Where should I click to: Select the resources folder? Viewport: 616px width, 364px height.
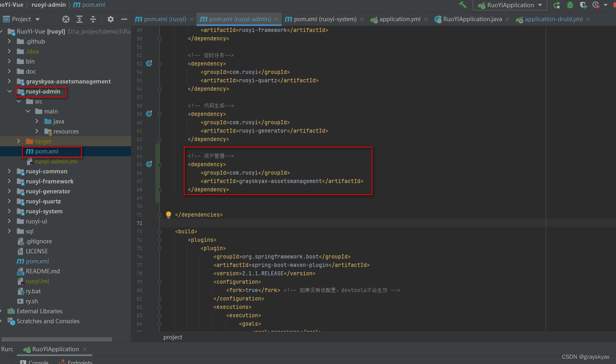click(x=66, y=131)
